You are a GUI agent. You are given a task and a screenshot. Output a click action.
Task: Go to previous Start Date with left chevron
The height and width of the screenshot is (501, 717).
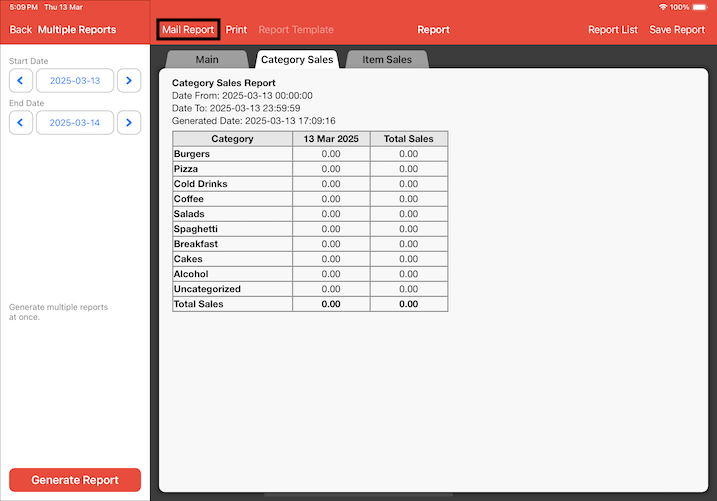pyautogui.click(x=21, y=80)
